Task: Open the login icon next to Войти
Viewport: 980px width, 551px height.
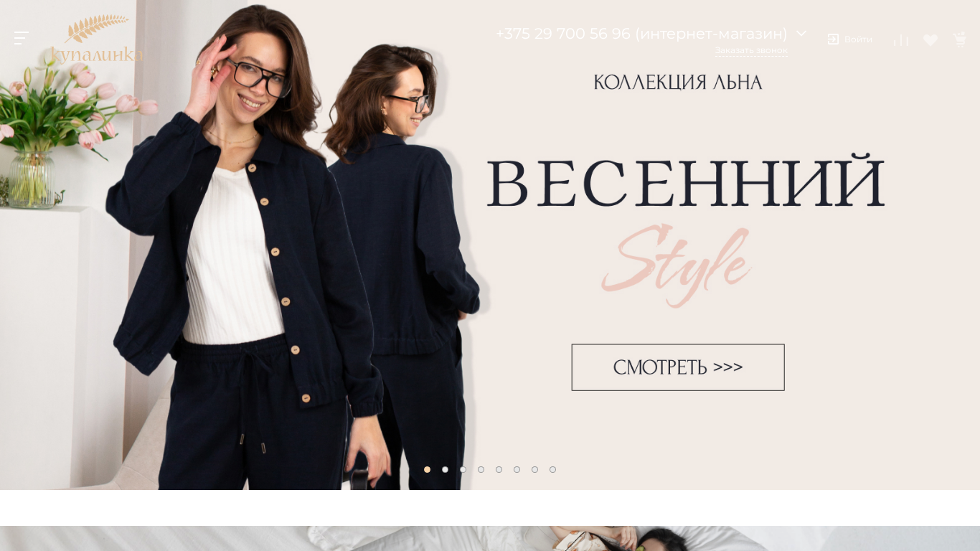Action: pyautogui.click(x=833, y=39)
